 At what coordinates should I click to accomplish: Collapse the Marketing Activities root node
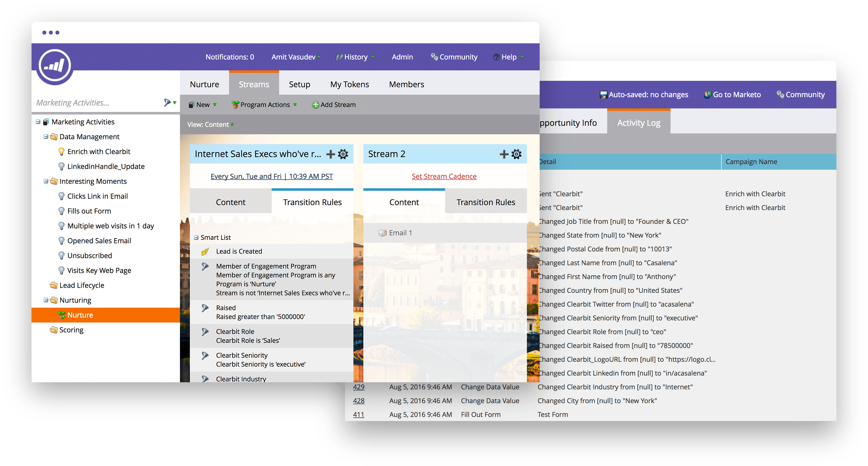click(x=38, y=122)
